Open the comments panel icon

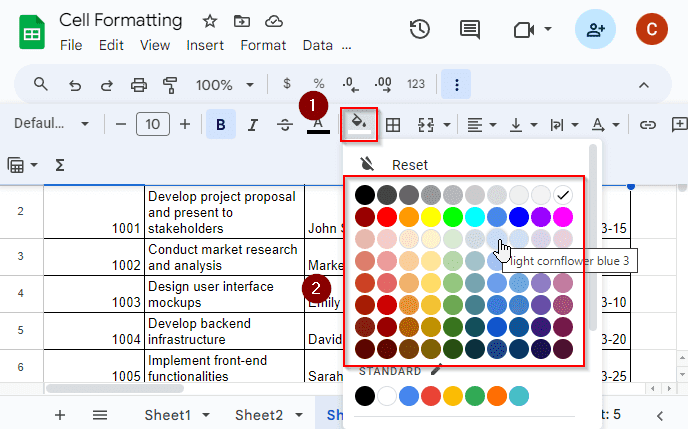(x=469, y=29)
